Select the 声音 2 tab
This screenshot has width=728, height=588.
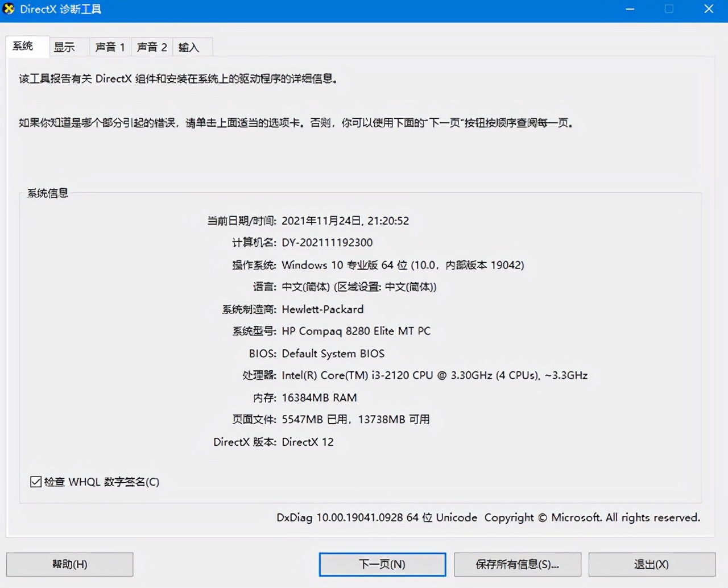coord(151,47)
